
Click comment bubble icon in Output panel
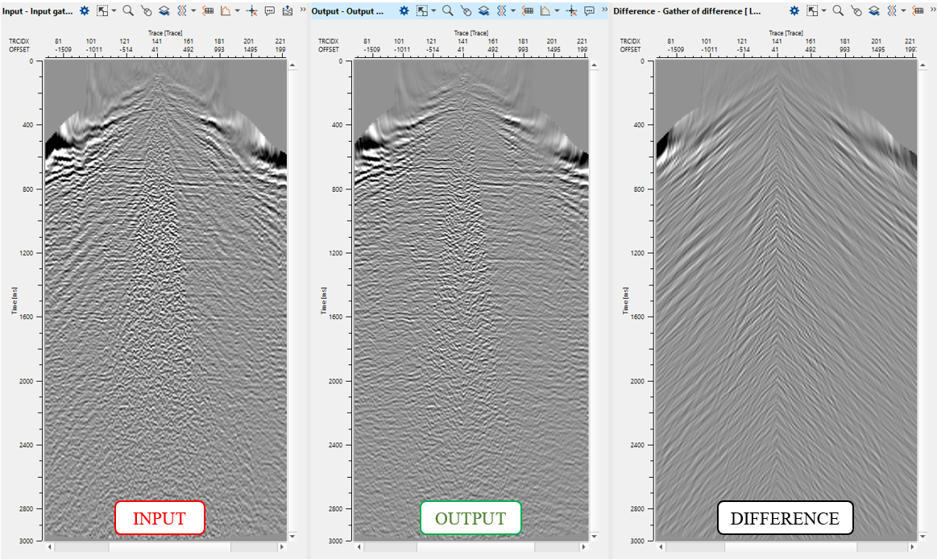click(590, 11)
